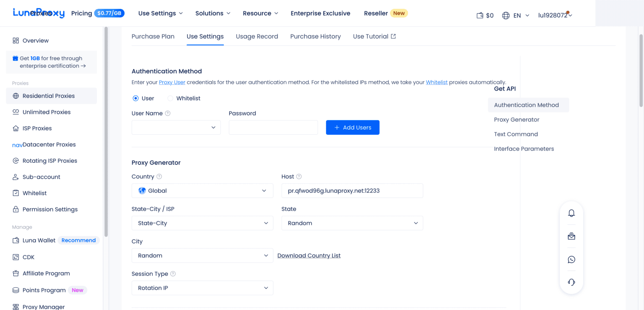Viewport: 644px width, 310px height.
Task: Click inside the Password input field
Action: [x=273, y=127]
